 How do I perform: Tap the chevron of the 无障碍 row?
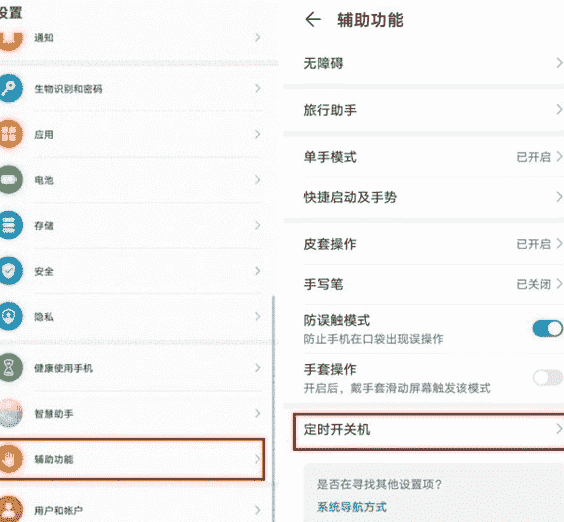559,63
